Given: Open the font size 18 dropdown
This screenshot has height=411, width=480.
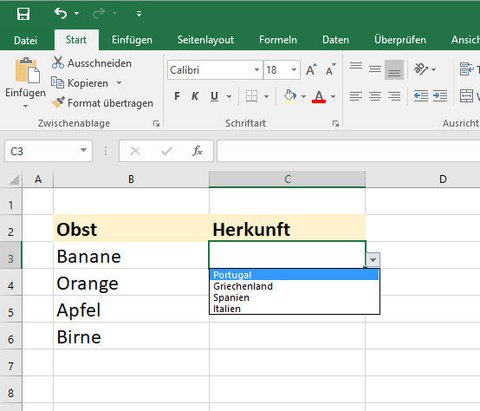Looking at the screenshot, I should click(294, 70).
